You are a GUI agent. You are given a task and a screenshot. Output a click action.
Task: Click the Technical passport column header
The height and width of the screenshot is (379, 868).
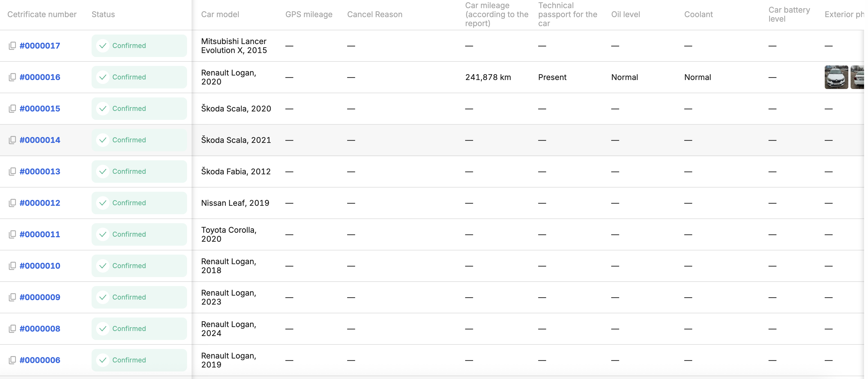click(567, 15)
